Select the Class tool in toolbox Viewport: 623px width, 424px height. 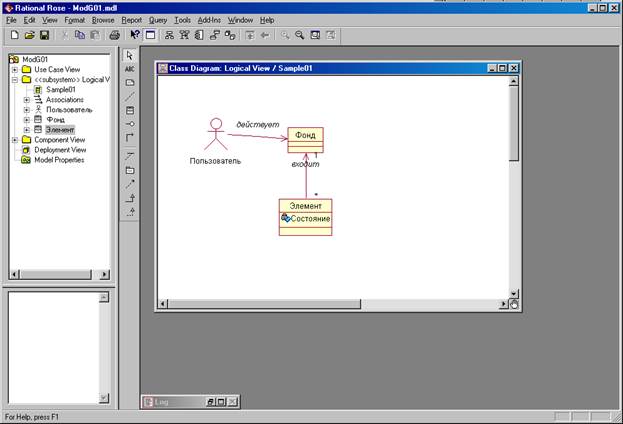(130, 109)
